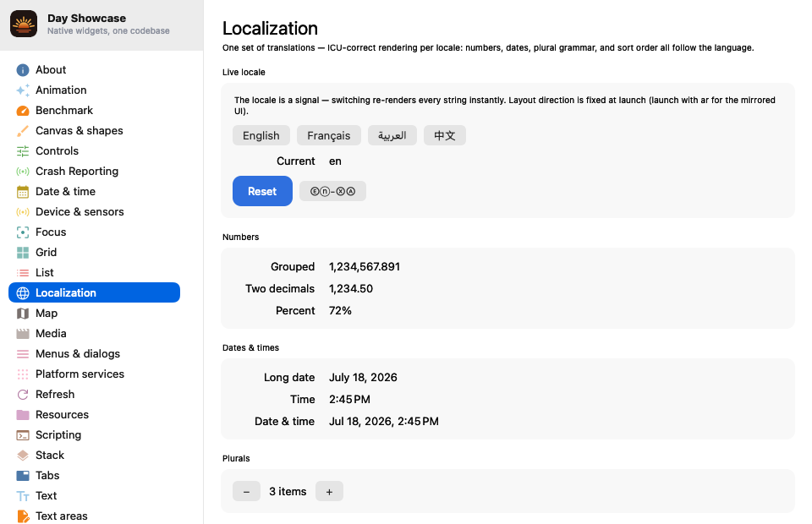Click the Map icon in the sidebar

tap(23, 314)
